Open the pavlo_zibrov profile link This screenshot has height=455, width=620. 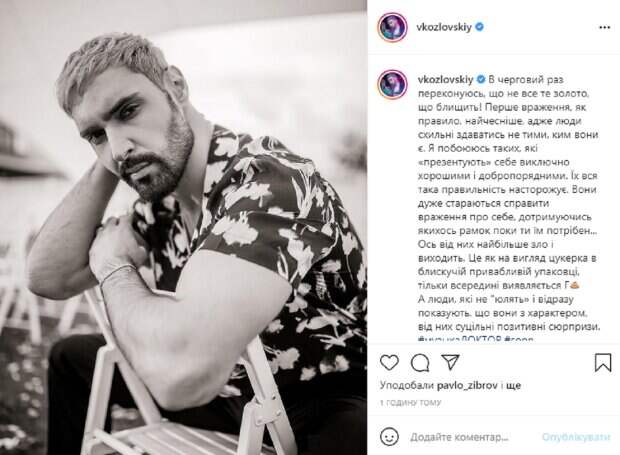coord(467,385)
